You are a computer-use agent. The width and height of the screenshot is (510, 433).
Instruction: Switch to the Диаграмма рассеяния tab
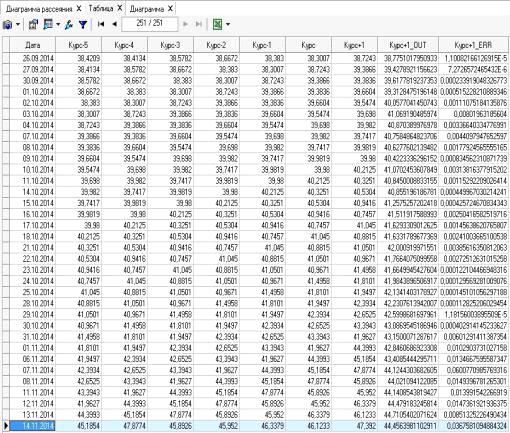[x=39, y=9]
